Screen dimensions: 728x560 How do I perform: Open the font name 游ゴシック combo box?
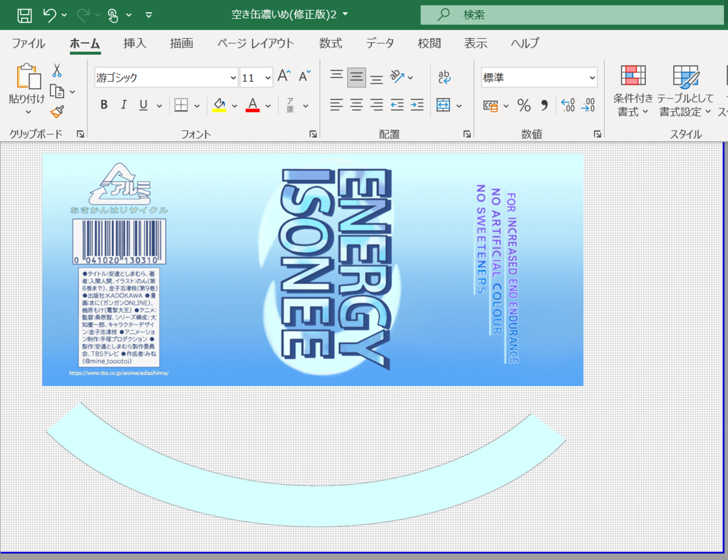166,78
